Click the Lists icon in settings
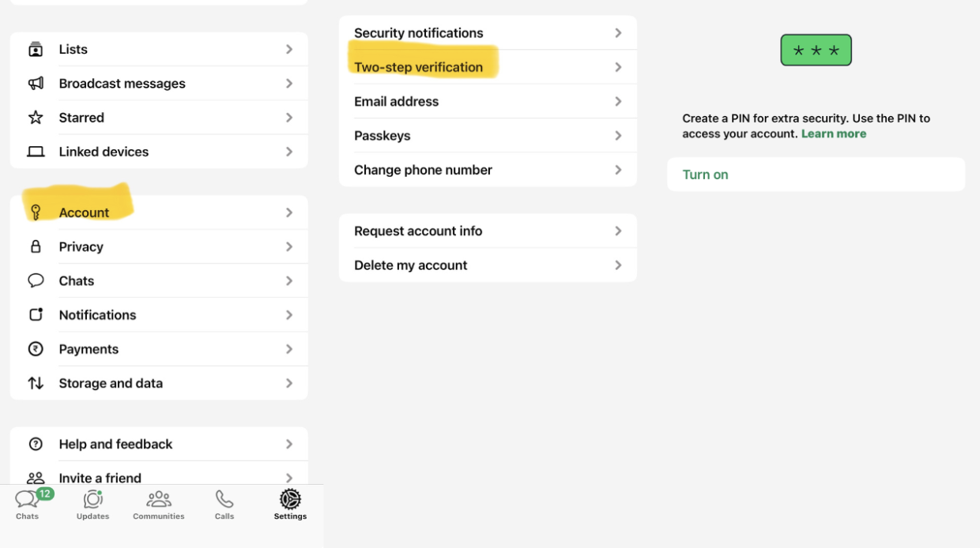The width and height of the screenshot is (980, 548). coord(36,50)
